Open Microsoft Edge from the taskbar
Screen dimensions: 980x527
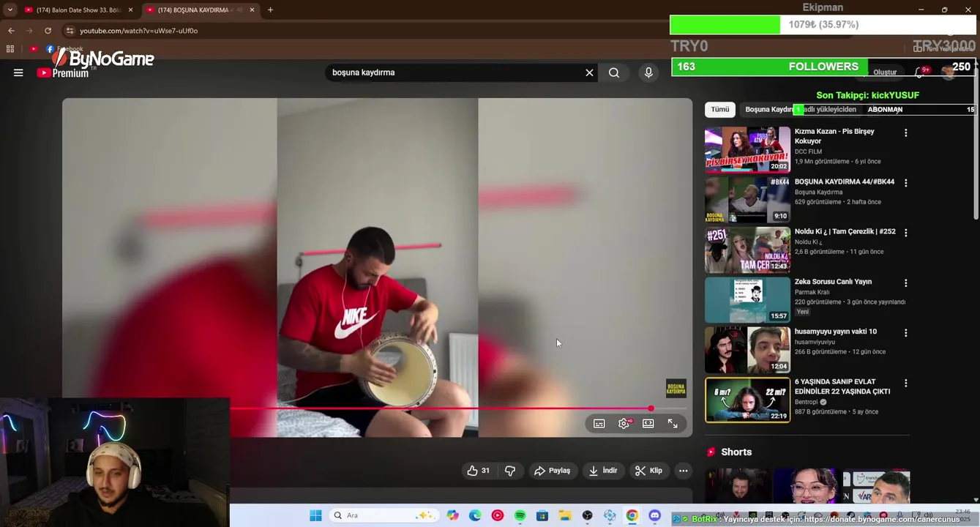point(475,515)
